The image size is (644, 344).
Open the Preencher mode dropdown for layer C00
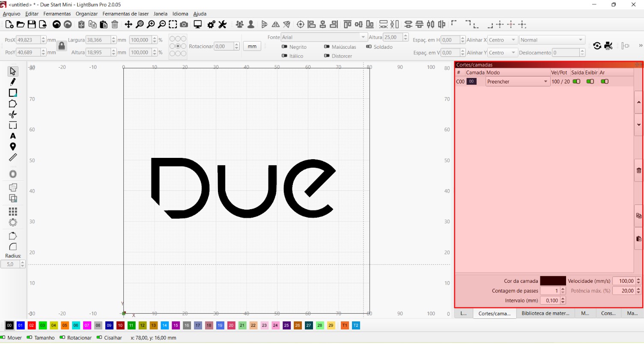(518, 81)
